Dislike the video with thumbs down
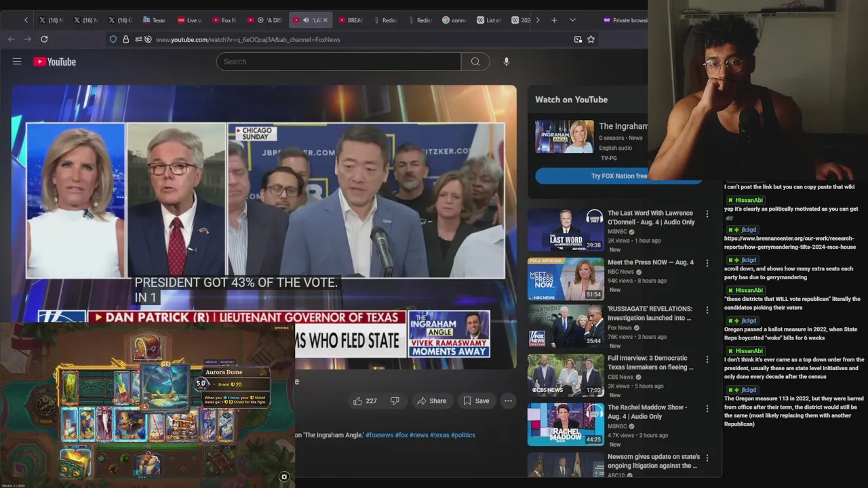Image resolution: width=868 pixels, height=488 pixels. click(395, 401)
